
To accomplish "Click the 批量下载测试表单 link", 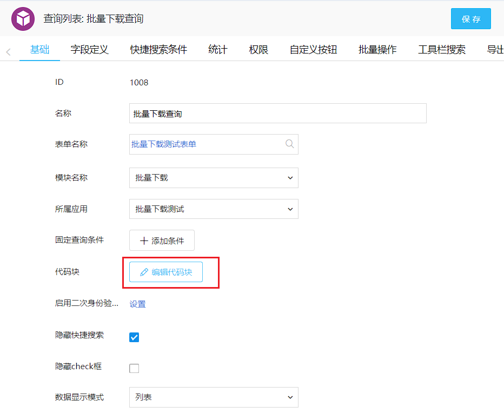I will [164, 144].
